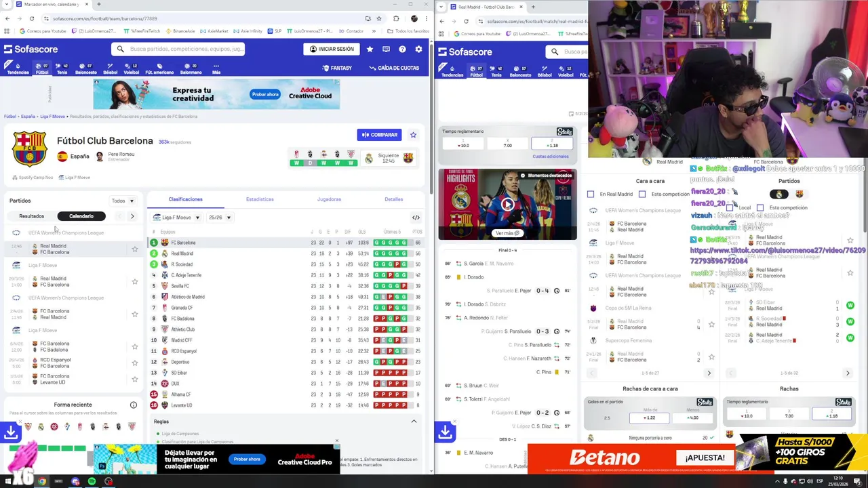Click Ver más on highlights video
Screen dimensions: 868x488
(x=507, y=233)
